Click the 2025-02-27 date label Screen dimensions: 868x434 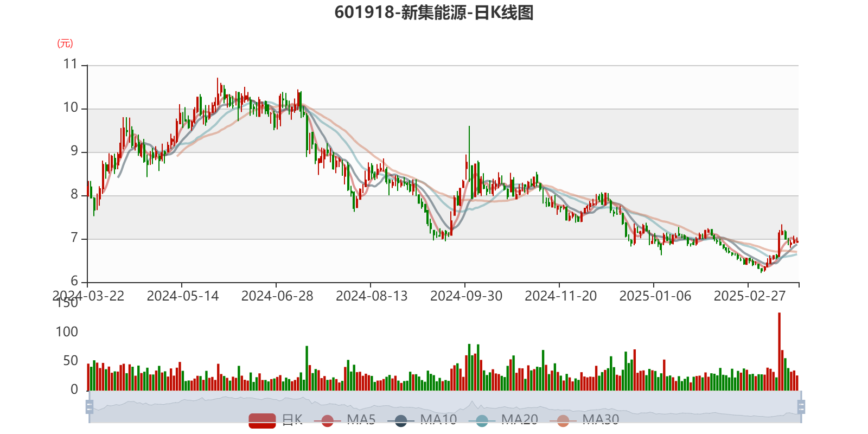pyautogui.click(x=750, y=296)
